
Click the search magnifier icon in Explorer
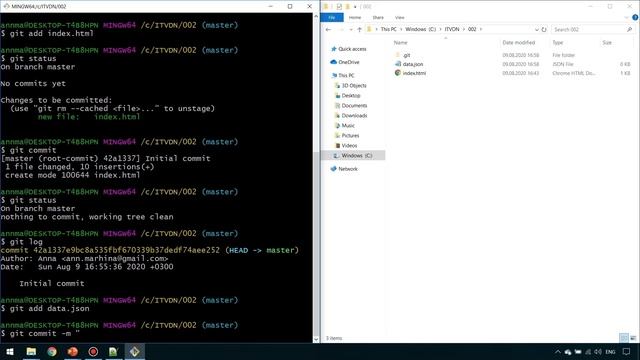coord(629,29)
